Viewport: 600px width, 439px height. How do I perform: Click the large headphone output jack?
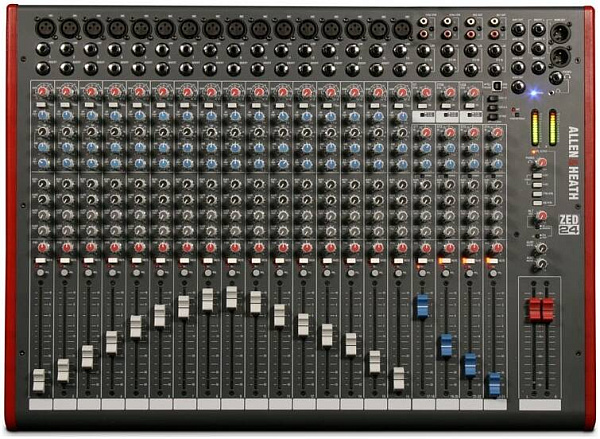coord(556,78)
